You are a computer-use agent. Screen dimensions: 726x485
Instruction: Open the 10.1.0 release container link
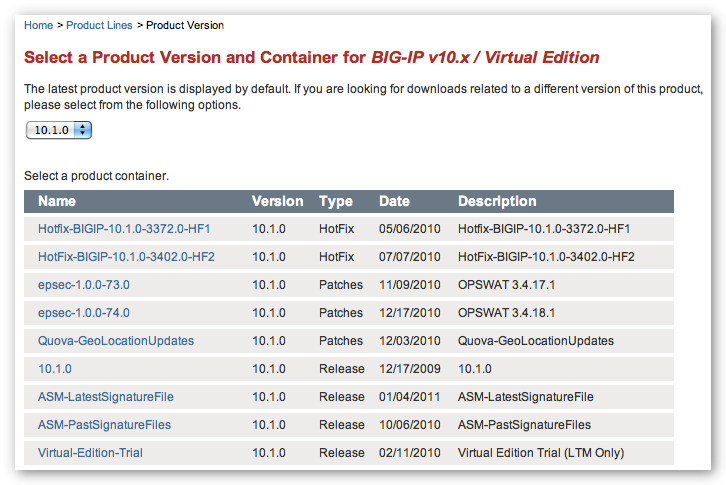click(x=55, y=369)
